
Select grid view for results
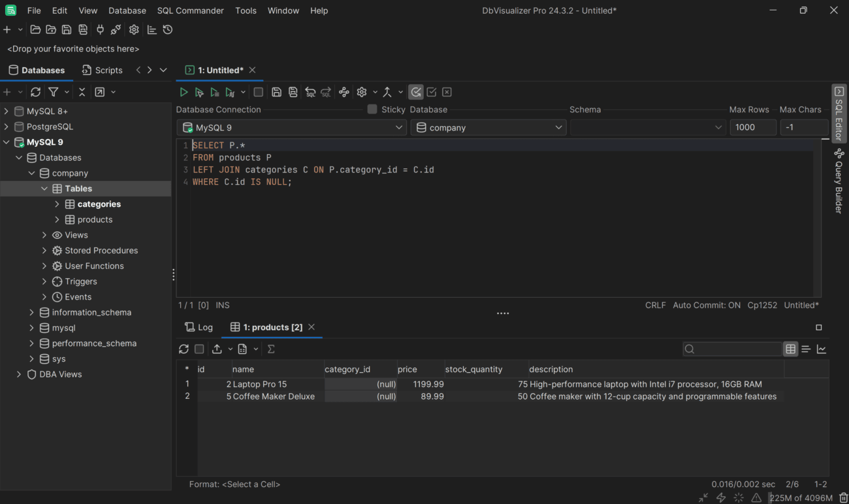[791, 349]
